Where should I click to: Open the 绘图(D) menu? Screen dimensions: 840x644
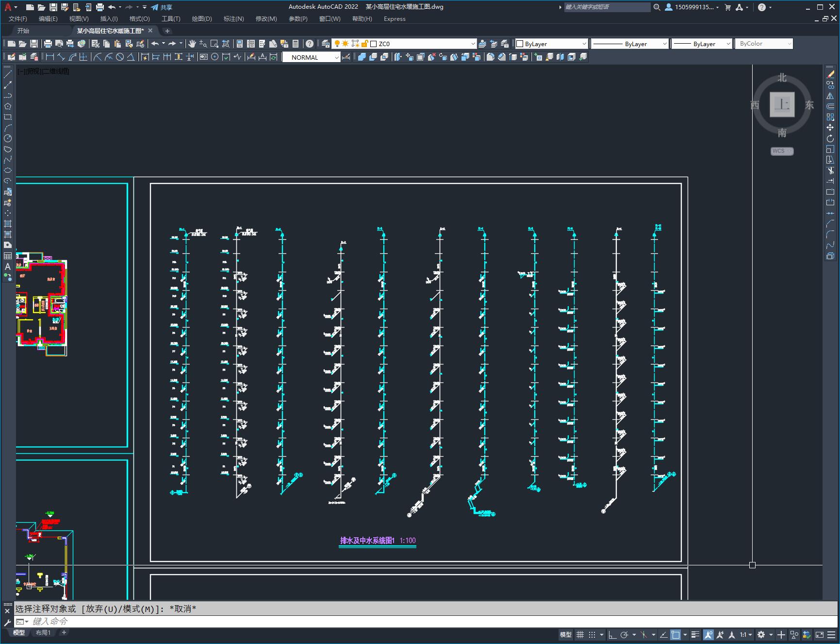tap(202, 19)
